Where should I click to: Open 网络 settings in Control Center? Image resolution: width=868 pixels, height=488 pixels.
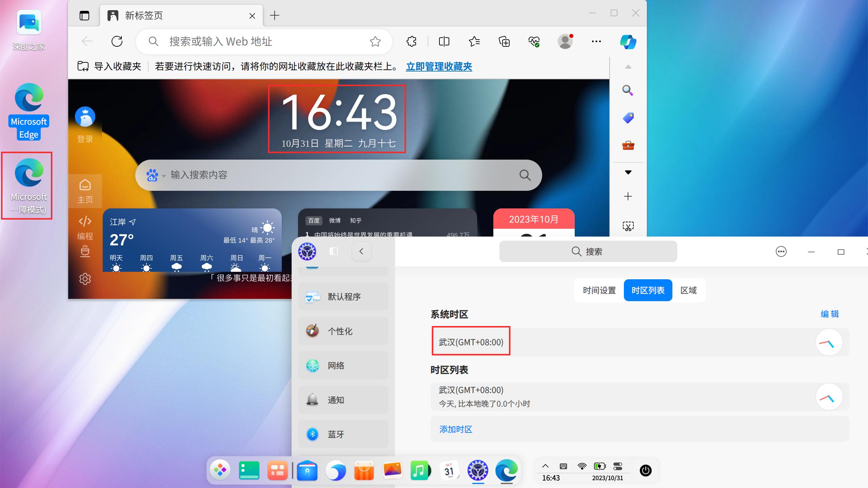(343, 366)
